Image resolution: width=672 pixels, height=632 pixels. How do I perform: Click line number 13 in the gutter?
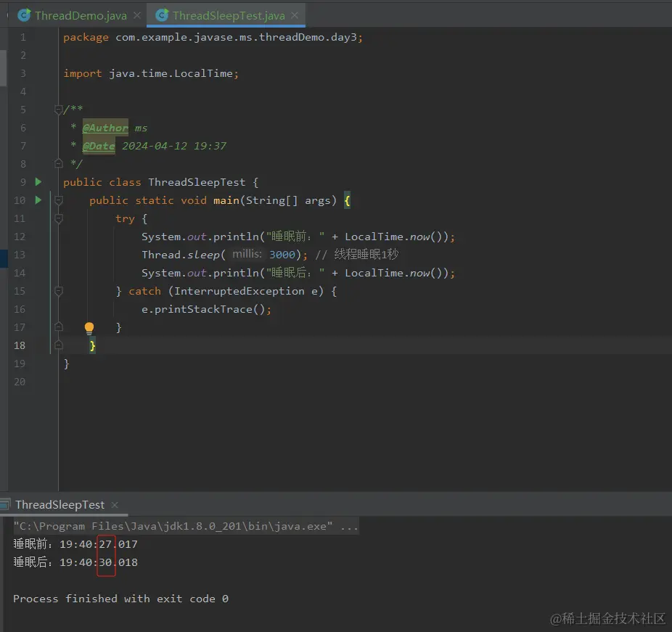(20, 255)
